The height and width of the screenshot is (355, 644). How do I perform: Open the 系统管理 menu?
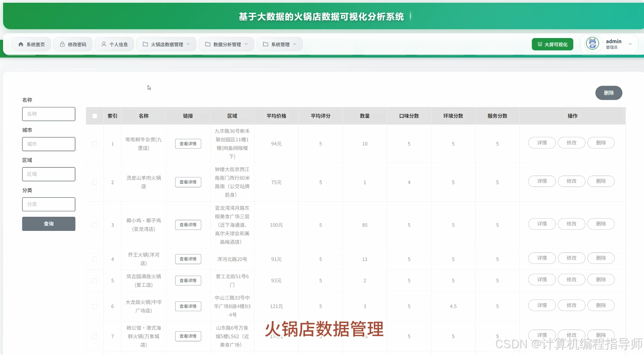tap(280, 44)
